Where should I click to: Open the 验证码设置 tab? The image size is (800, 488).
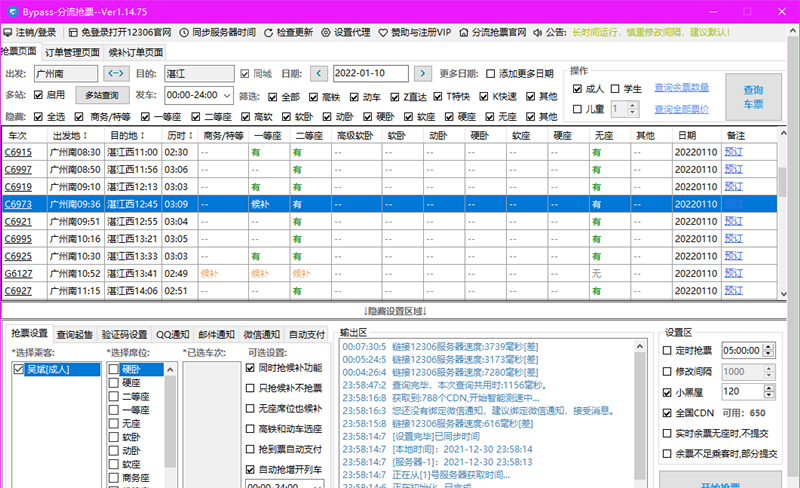[x=124, y=335]
